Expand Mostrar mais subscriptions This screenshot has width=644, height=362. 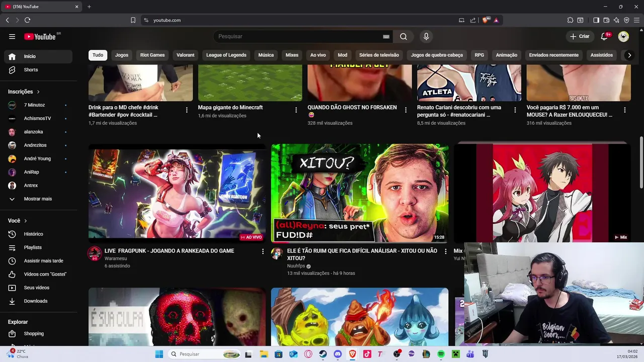38,199
